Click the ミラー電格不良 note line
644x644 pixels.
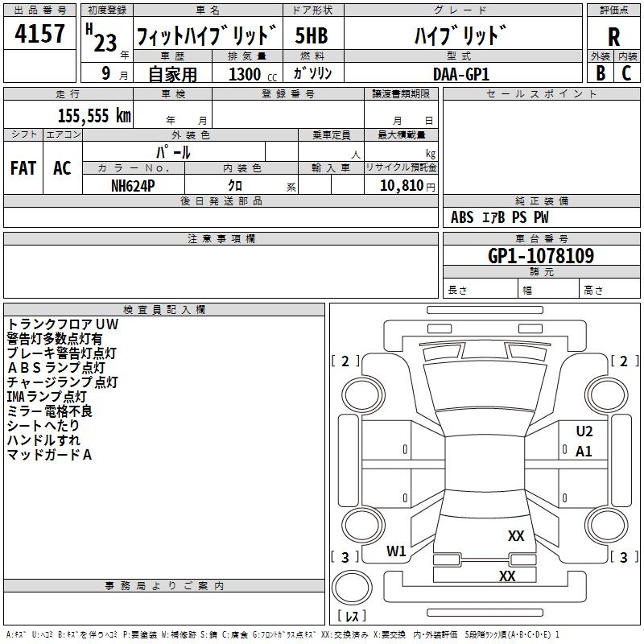[50, 411]
